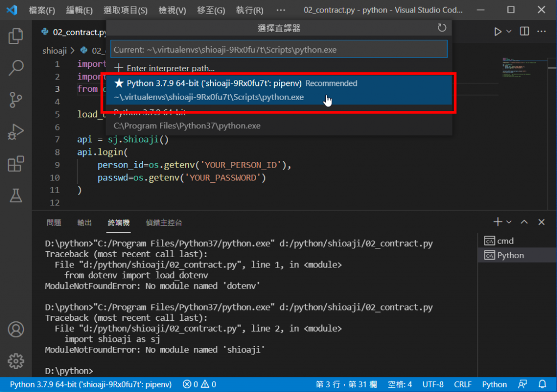Screen dimensions: 557x392
Task: Click line number 8 in gutter
Action: (x=57, y=152)
